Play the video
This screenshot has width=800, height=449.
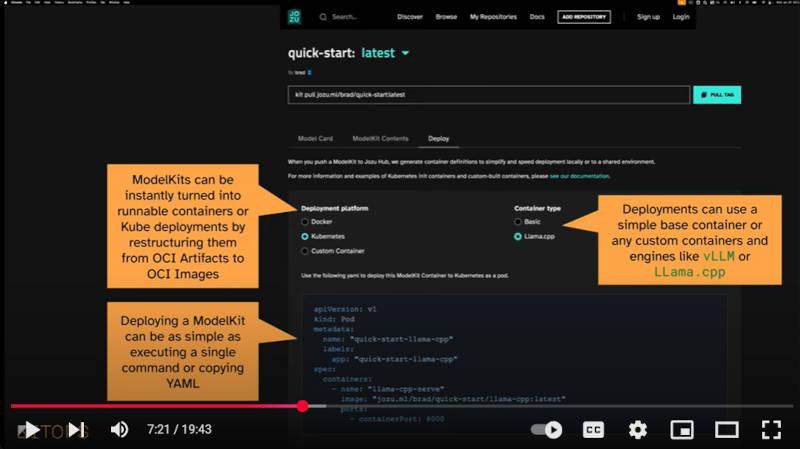[x=32, y=430]
